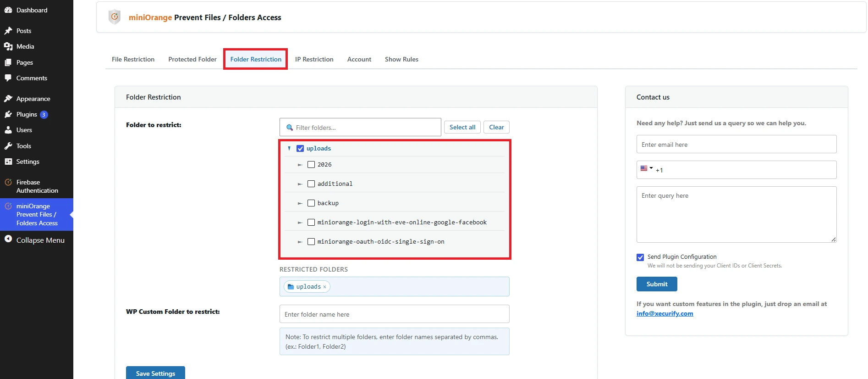Viewport: 868px width, 379px height.
Task: Click the Select all button
Action: [462, 127]
